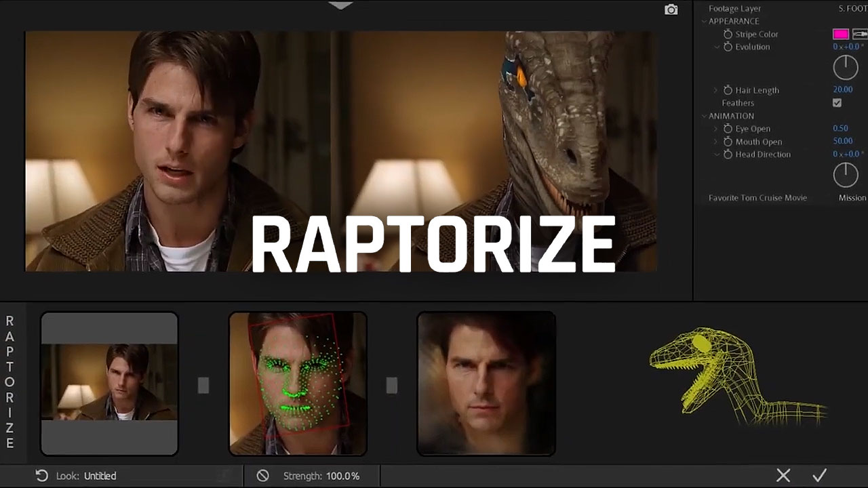Confirm with the checkmark icon
The image size is (868, 488).
pyautogui.click(x=820, y=475)
